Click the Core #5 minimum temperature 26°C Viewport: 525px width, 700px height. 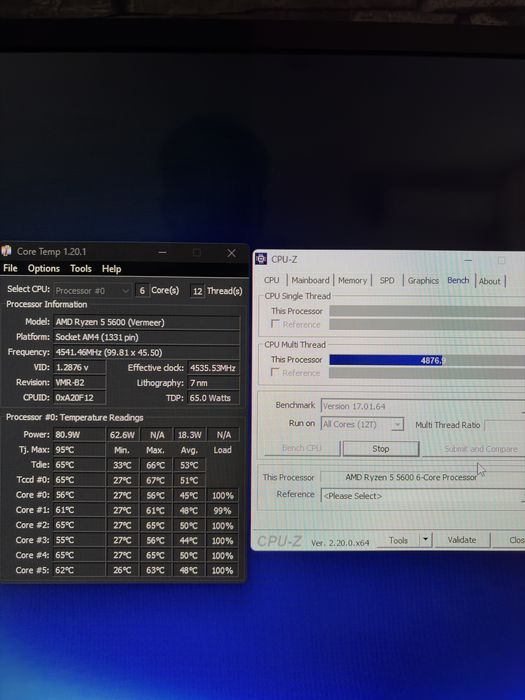pos(122,570)
